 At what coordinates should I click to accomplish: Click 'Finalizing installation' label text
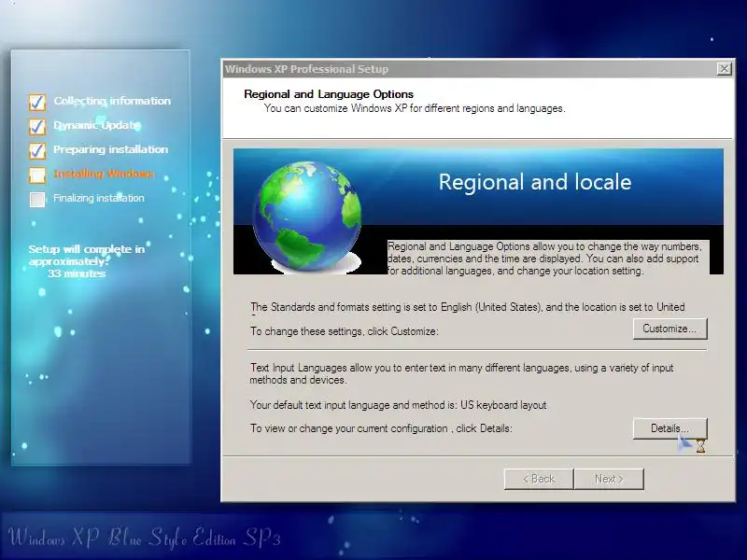click(x=99, y=198)
